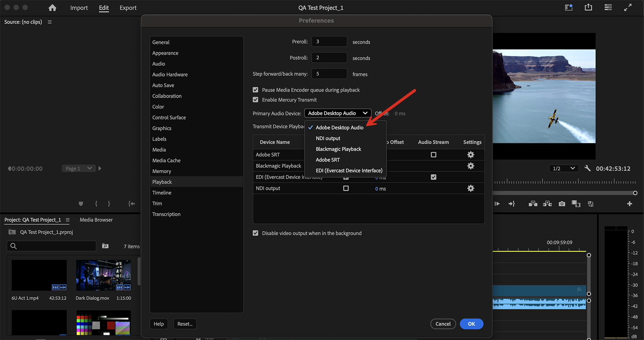Click the Mark In brace icon
The image size is (644, 340).
96,204
